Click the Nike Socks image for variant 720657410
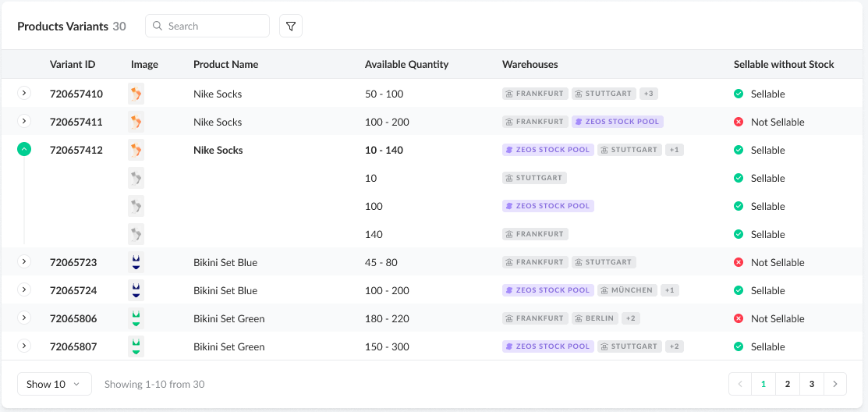The image size is (868, 412). click(136, 94)
